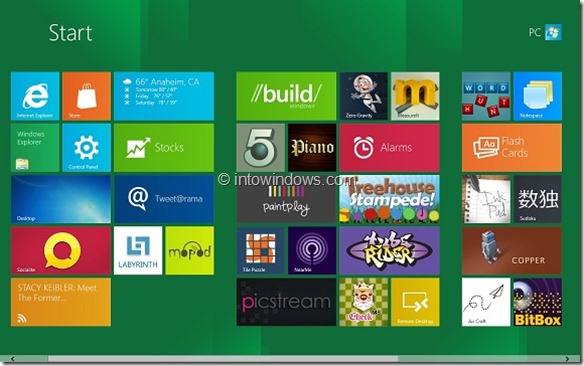Open the Tweet@rama tile
584x366 pixels.
coord(164,199)
